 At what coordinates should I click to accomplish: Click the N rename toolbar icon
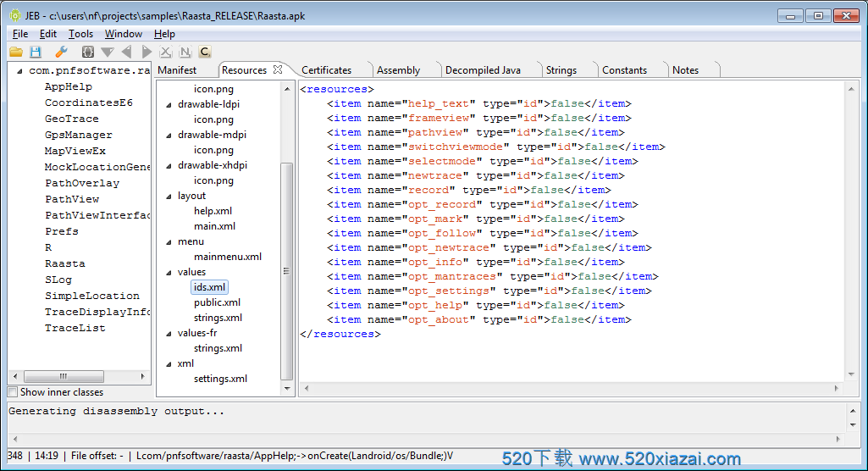(x=185, y=52)
